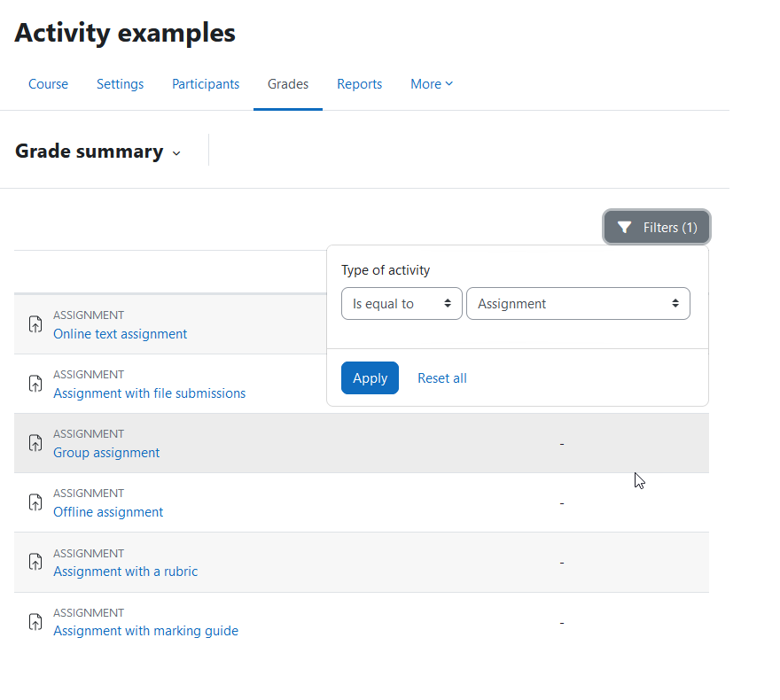Click the Online text assignment icon

pos(35,324)
